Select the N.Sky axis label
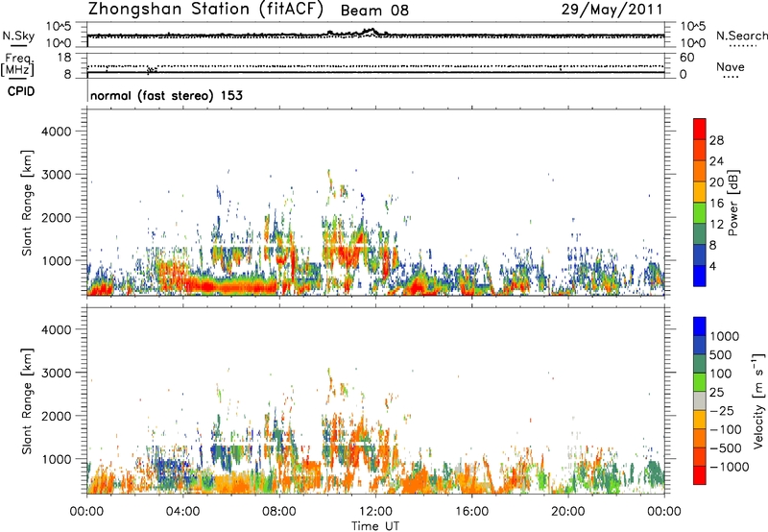Viewport: 768px width, 532px height. point(18,36)
